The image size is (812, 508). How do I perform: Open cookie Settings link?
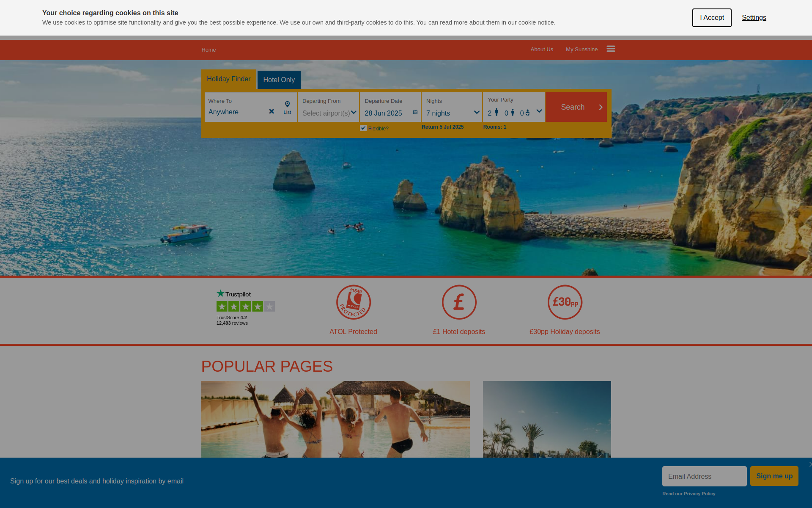click(x=754, y=18)
